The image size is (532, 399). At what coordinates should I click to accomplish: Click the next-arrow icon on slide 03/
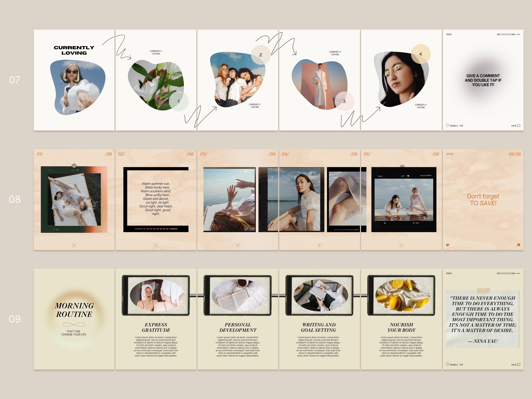(238, 245)
